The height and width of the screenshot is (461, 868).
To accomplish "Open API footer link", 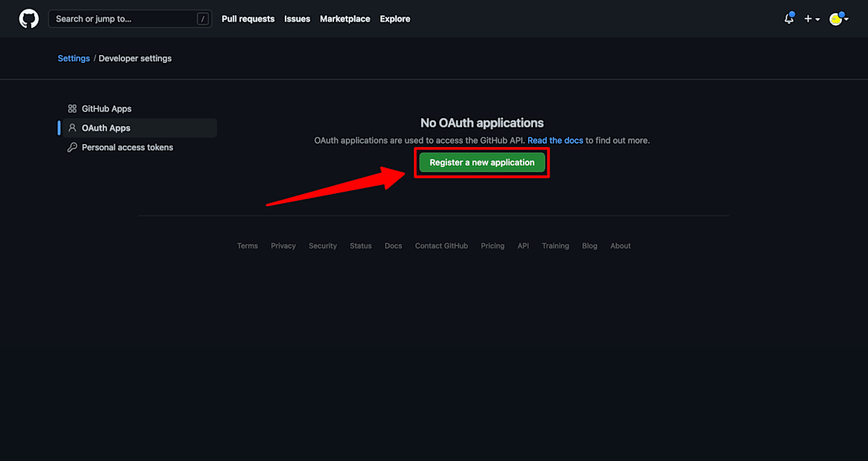I will coord(523,246).
